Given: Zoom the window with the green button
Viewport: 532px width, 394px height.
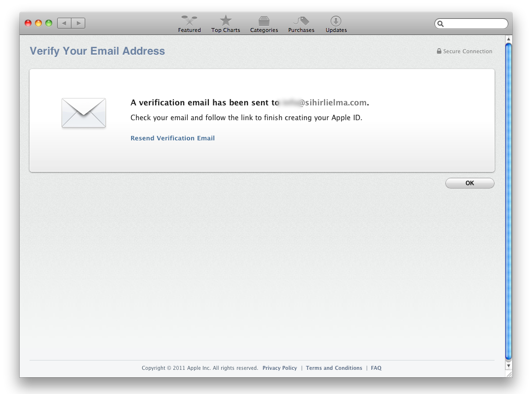Looking at the screenshot, I should (49, 23).
